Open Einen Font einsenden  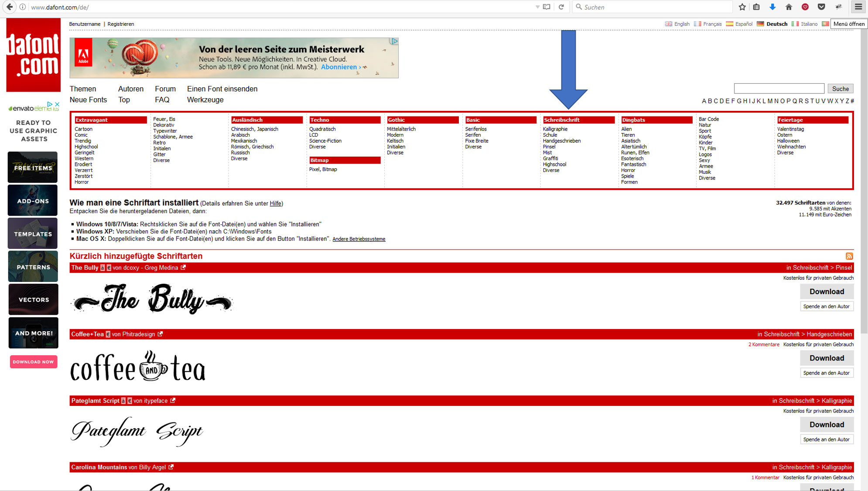(x=222, y=89)
